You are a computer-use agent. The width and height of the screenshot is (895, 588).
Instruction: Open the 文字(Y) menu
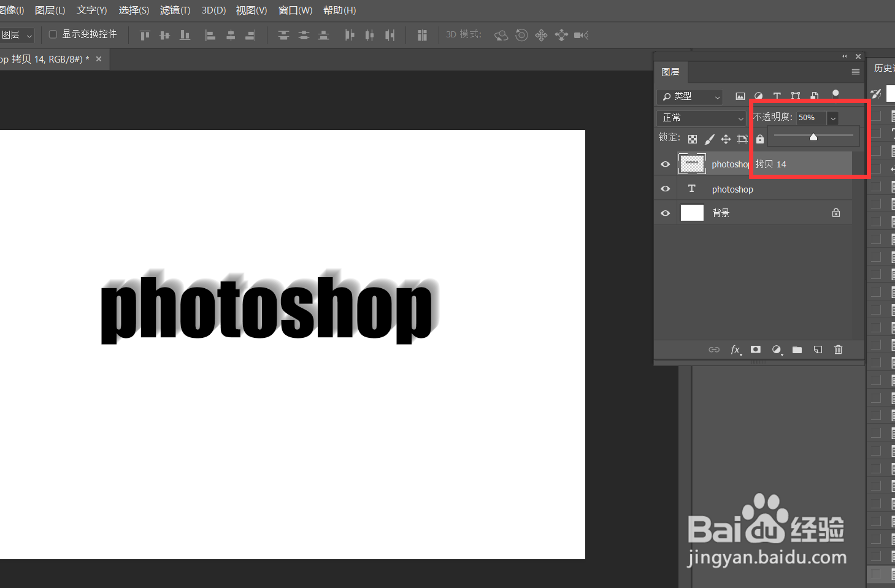(x=91, y=10)
